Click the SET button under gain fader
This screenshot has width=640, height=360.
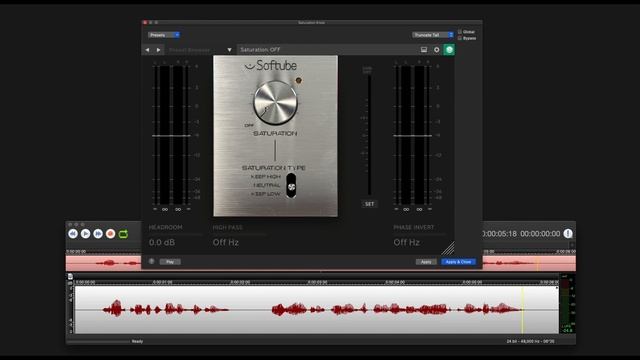point(369,204)
